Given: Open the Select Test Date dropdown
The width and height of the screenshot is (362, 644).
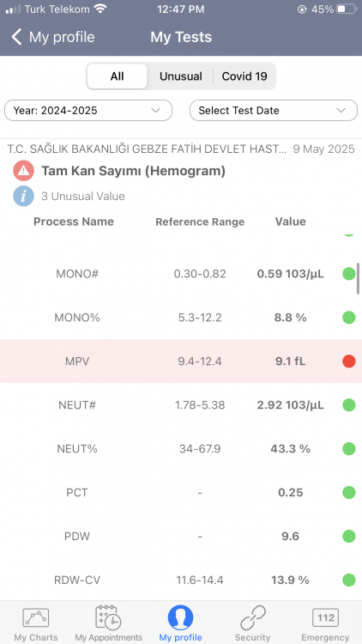Looking at the screenshot, I should point(274,111).
